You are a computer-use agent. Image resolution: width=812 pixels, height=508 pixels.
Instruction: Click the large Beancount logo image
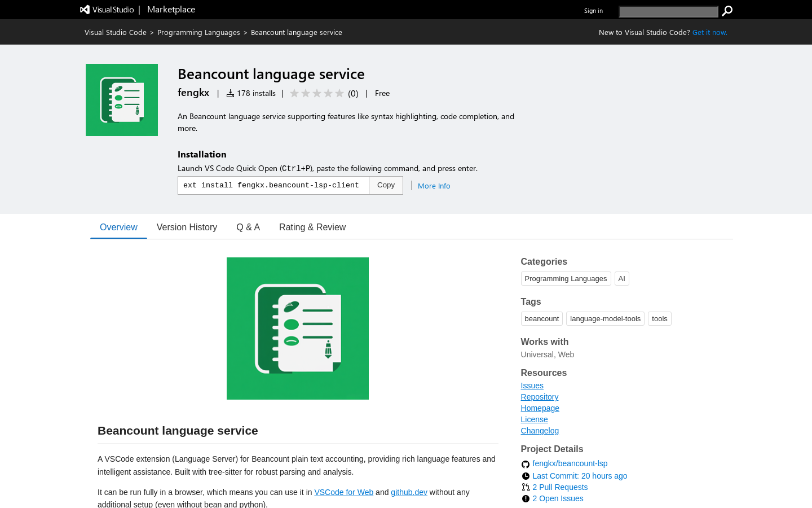(x=298, y=329)
